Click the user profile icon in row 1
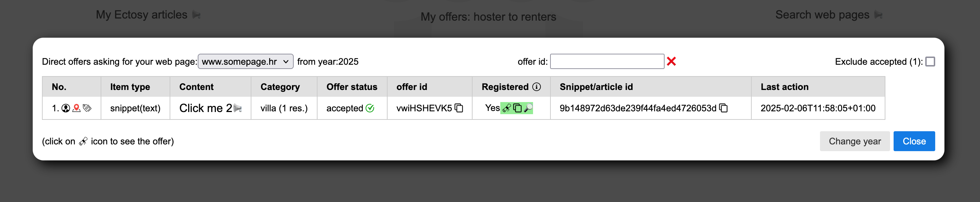This screenshot has width=980, height=202. pyautogui.click(x=65, y=108)
